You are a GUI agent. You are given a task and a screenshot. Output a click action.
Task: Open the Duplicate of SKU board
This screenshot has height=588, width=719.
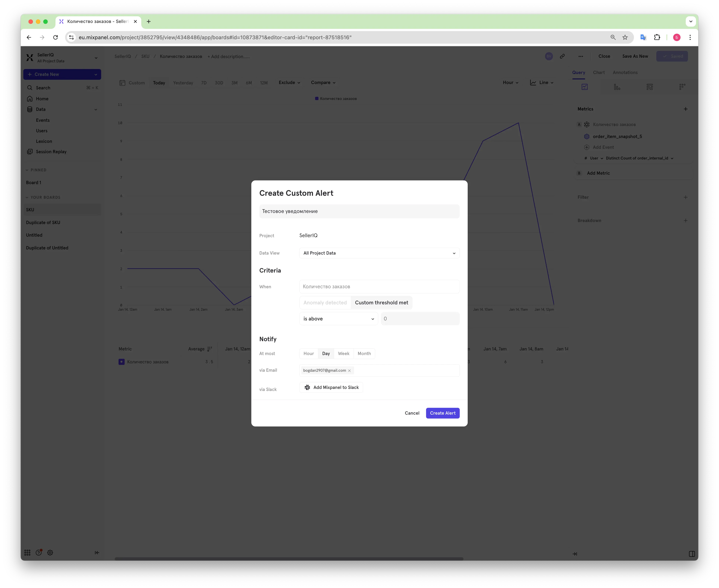pos(43,223)
